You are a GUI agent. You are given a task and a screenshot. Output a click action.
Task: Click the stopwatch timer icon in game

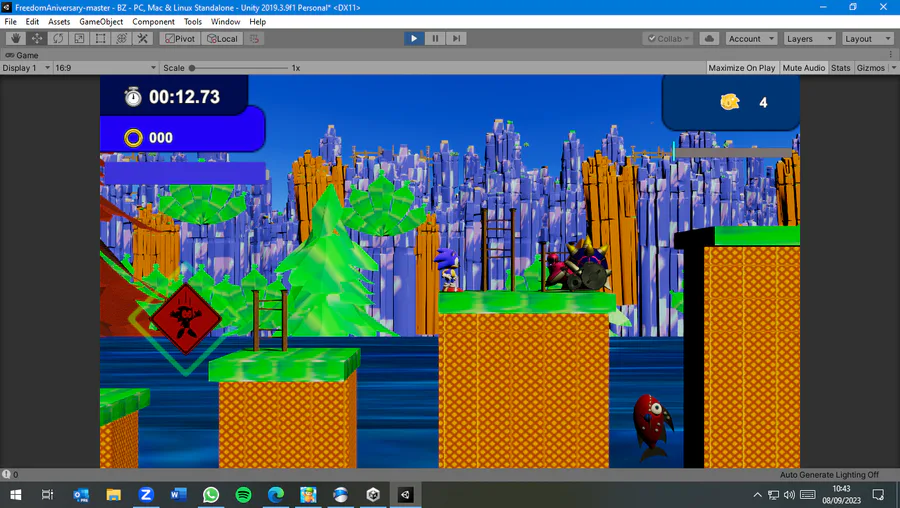click(133, 96)
